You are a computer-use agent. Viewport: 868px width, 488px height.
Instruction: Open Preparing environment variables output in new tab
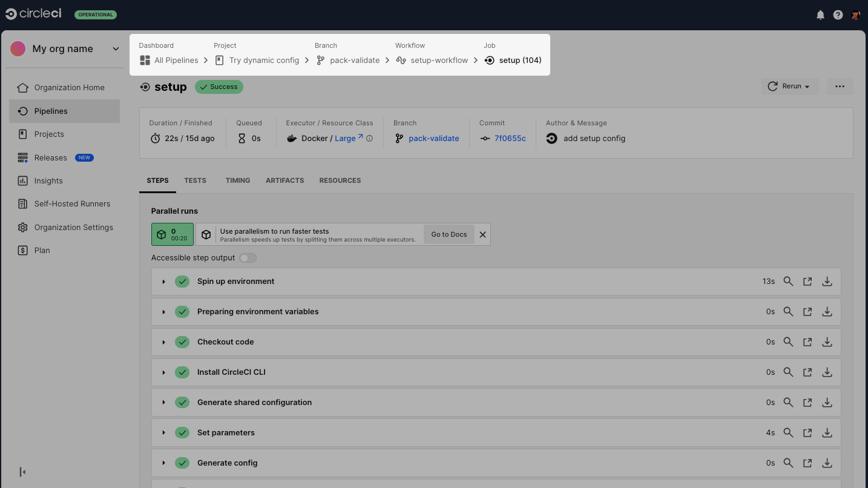pos(807,312)
